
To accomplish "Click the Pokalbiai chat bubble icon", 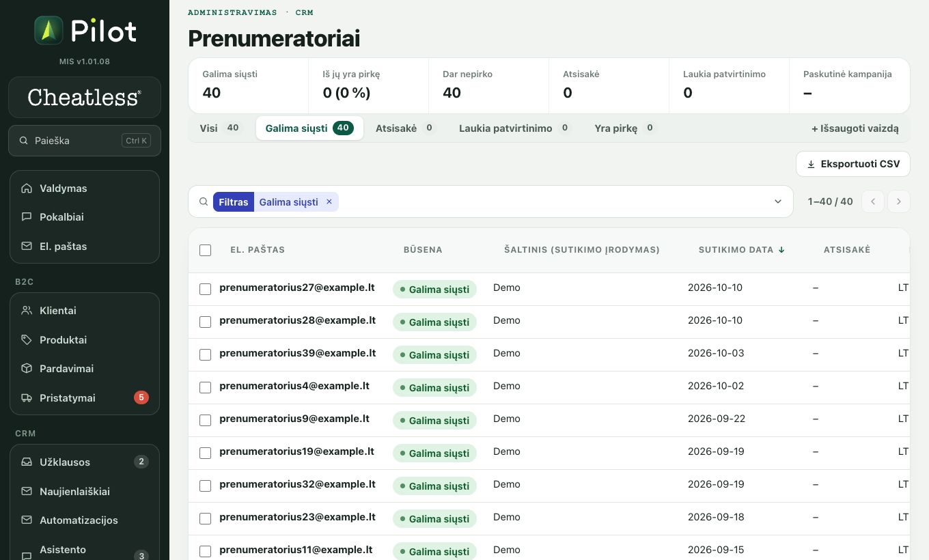I will [27, 217].
